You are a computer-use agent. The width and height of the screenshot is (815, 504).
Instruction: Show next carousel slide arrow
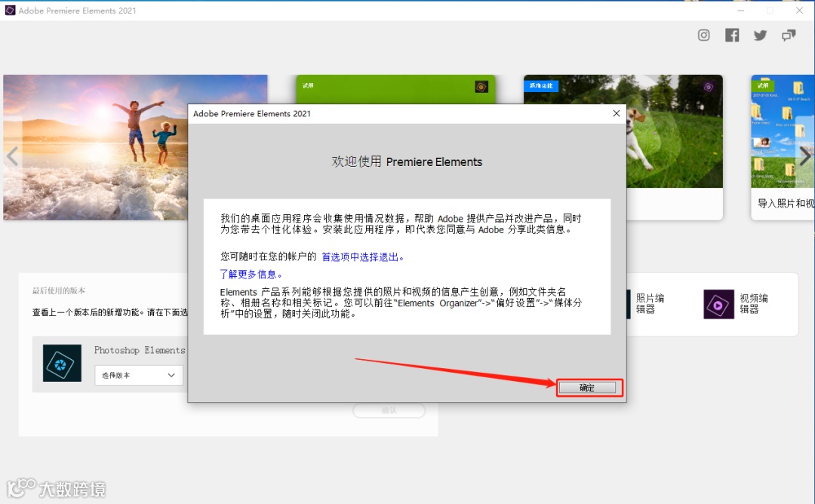pyautogui.click(x=804, y=155)
